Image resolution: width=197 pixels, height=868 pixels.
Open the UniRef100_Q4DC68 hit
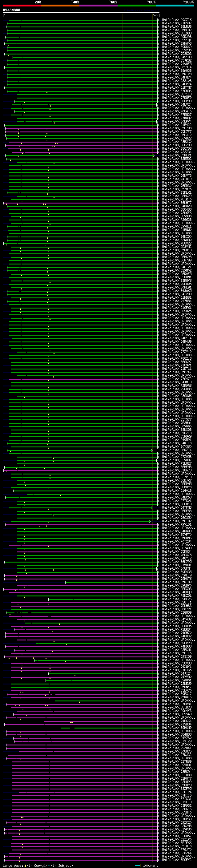[176, 497]
